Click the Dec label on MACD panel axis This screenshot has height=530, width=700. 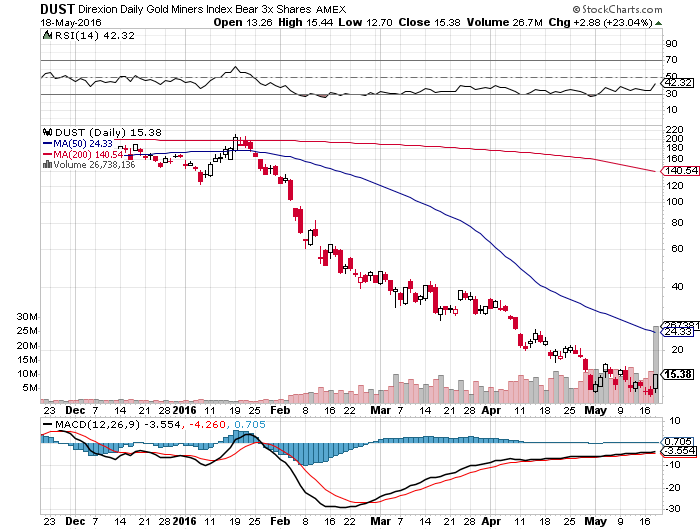coord(75,521)
